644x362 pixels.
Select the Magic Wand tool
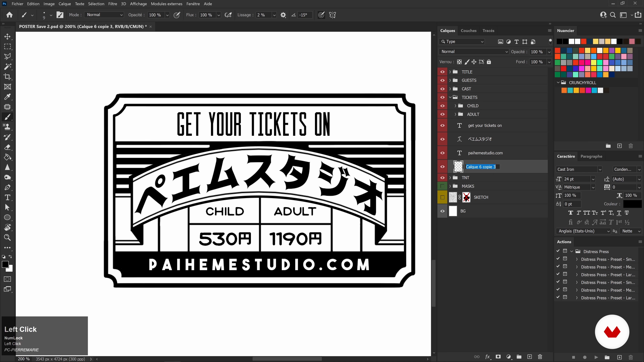click(x=8, y=67)
